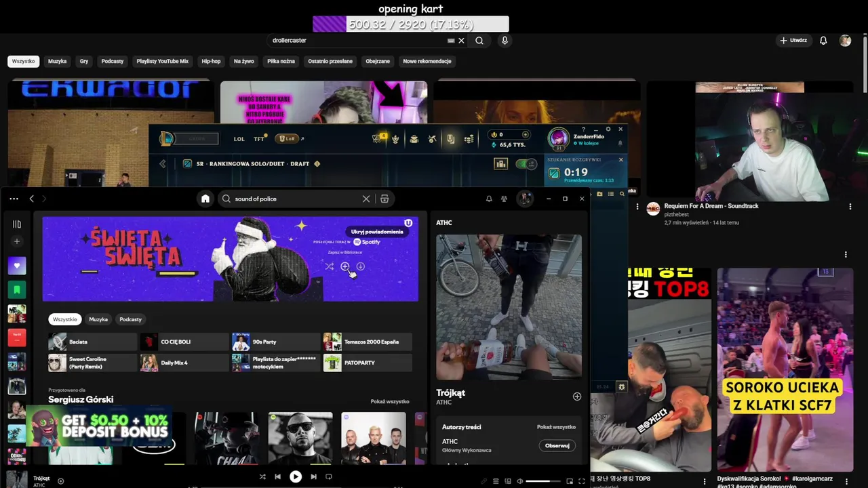Open the Spotify friend activity icon
Screen dimensions: 868x488
click(504, 199)
